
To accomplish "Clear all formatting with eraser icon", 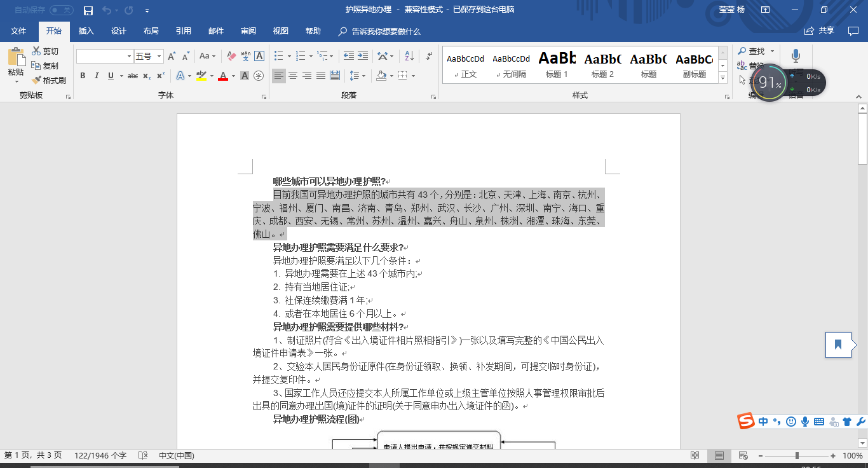I will (231, 56).
